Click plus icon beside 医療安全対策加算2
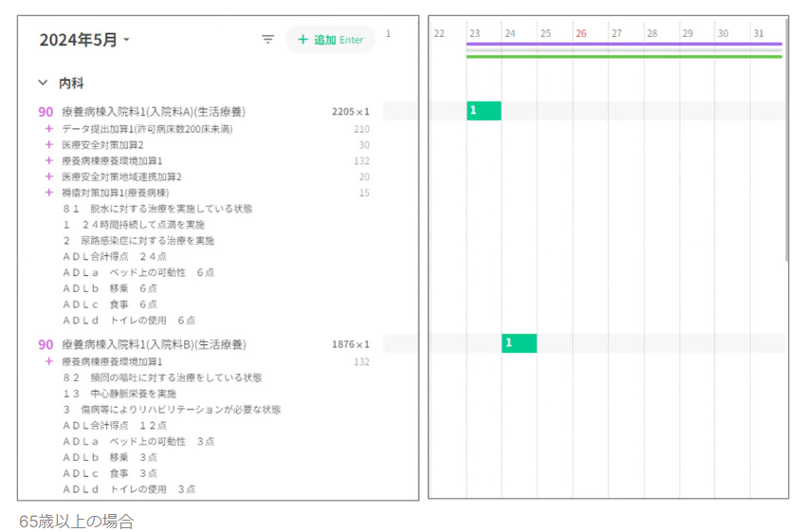This screenshot has width=806, height=532. tap(48, 145)
